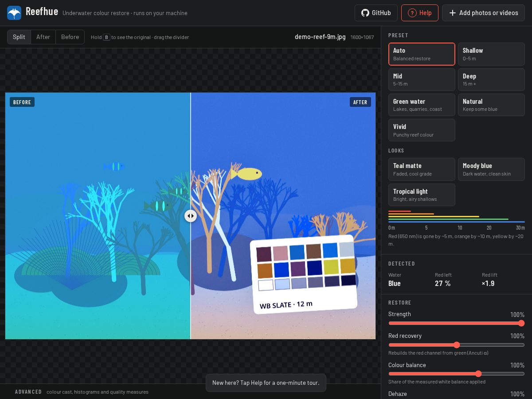Select the Auto preset
This screenshot has width=532, height=399.
pyautogui.click(x=422, y=54)
